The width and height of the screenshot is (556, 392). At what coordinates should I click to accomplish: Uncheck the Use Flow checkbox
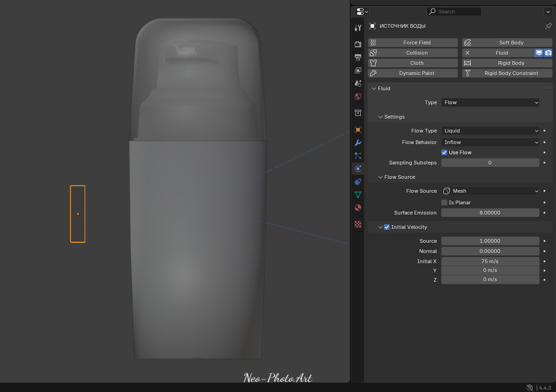click(x=444, y=152)
